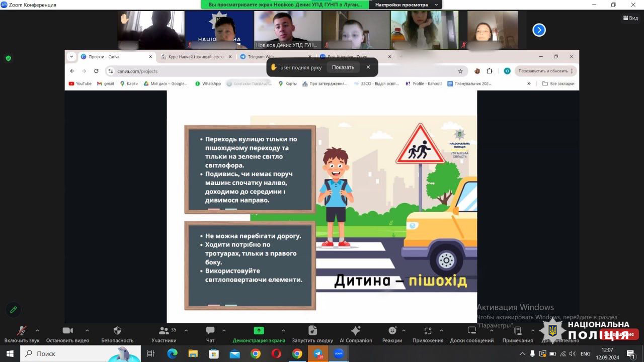Image resolution: width=644 pixels, height=362 pixels.
Task: Open the Реакции reactions icon
Action: tap(392, 331)
